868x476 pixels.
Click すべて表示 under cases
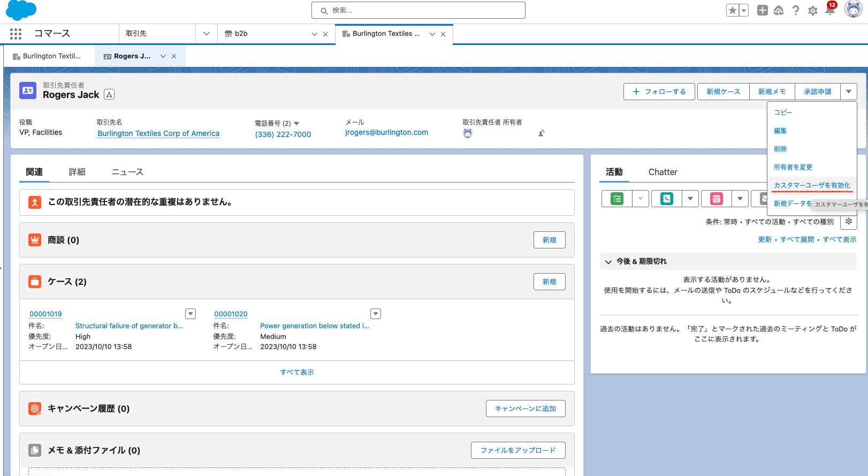(297, 372)
